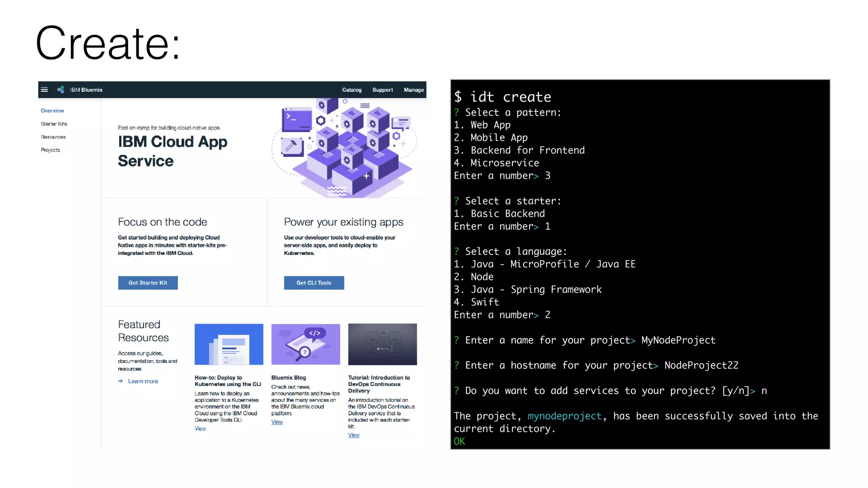
Task: Click the Get CLI Tools button
Action: click(314, 283)
